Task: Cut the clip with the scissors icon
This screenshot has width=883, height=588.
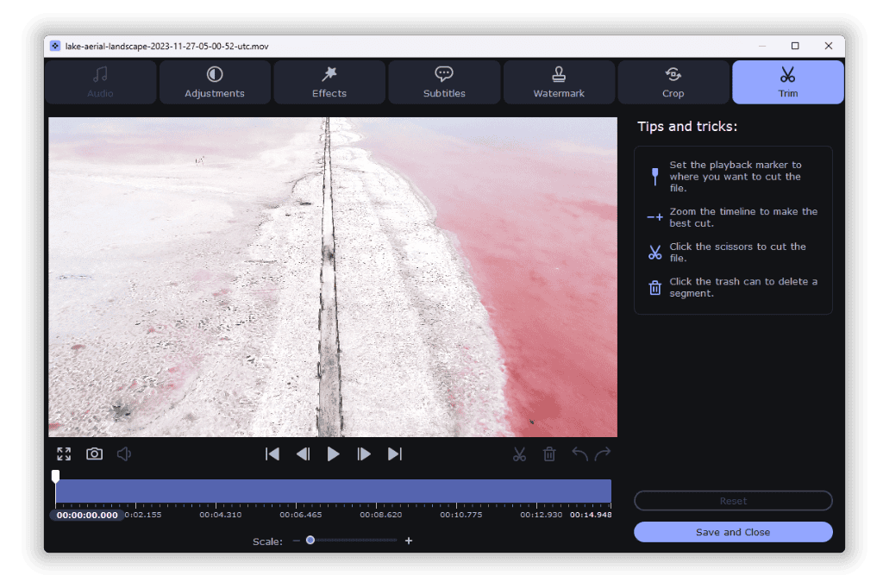Action: point(519,454)
